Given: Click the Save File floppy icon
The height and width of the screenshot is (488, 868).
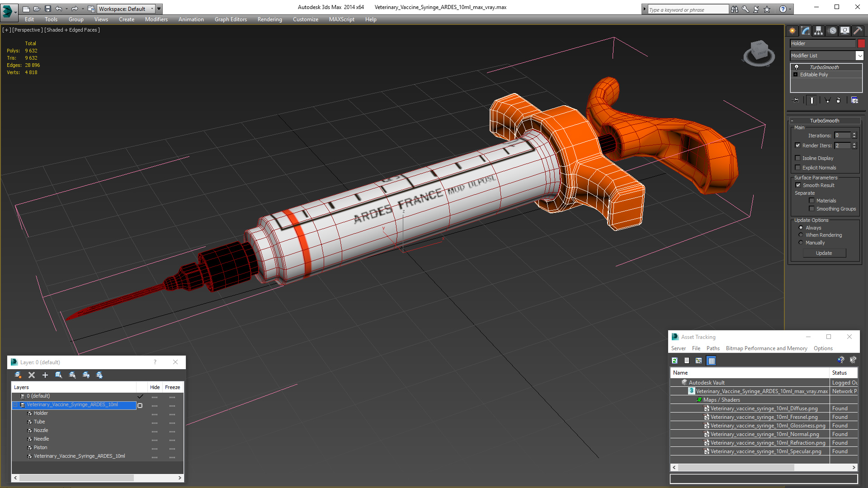Looking at the screenshot, I should tap(47, 9).
